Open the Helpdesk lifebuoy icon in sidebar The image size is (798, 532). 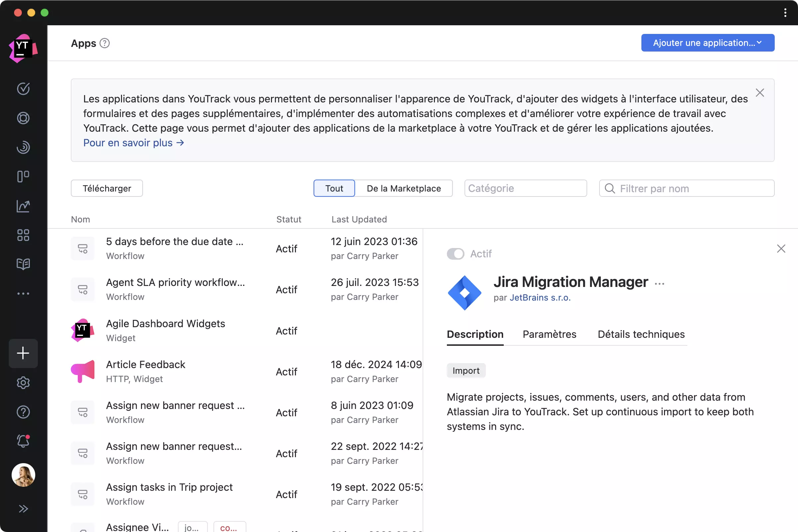click(23, 118)
